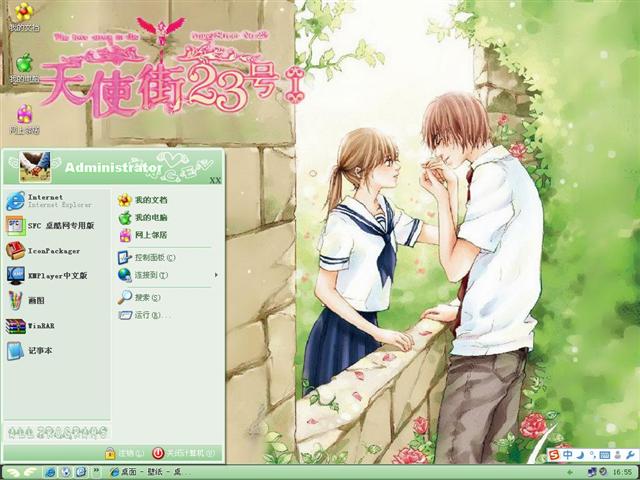Click the wing-shaped Start button
This screenshot has height=480, width=640.
(x=20, y=472)
